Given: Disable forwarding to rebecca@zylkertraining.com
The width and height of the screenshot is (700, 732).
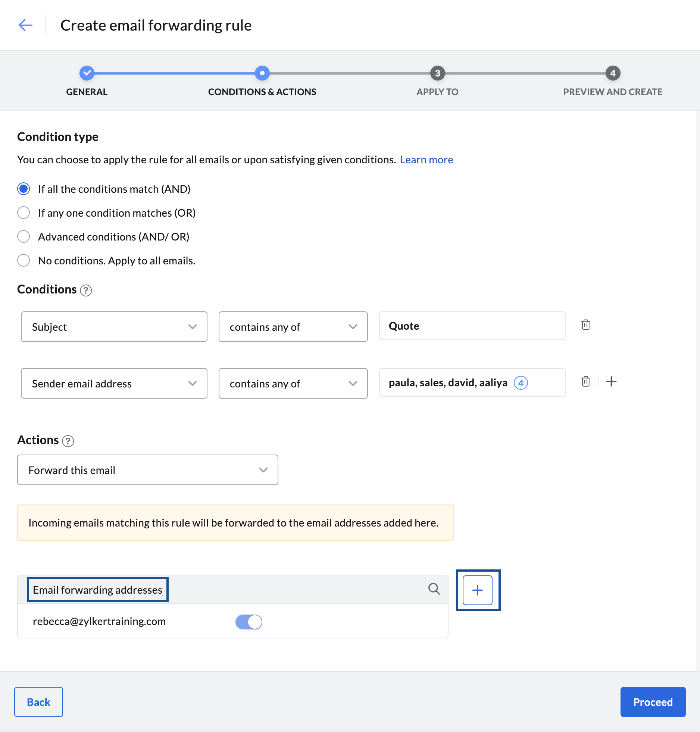Looking at the screenshot, I should click(x=249, y=622).
